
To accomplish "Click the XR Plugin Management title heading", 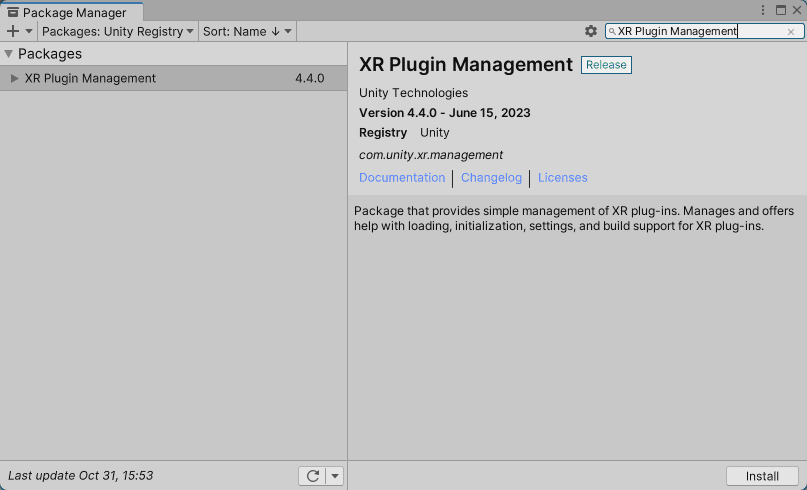I will tap(465, 64).
